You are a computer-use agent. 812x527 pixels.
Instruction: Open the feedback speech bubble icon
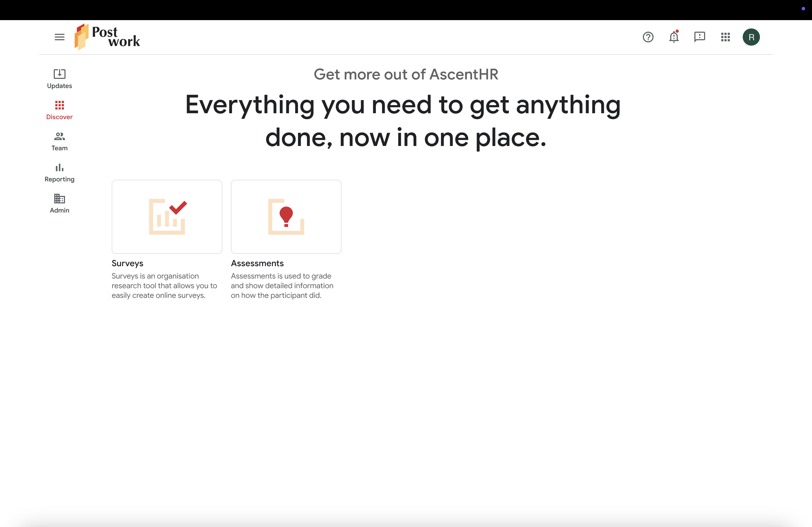point(699,37)
